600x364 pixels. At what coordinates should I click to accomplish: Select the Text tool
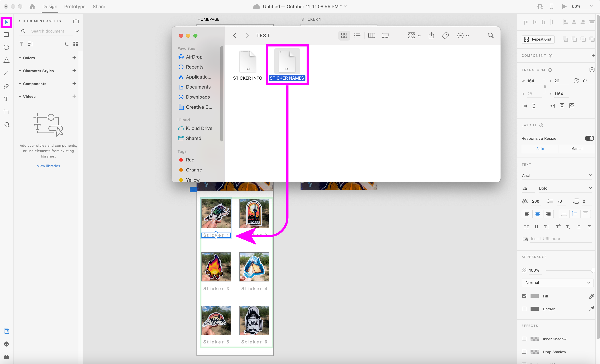(x=7, y=99)
